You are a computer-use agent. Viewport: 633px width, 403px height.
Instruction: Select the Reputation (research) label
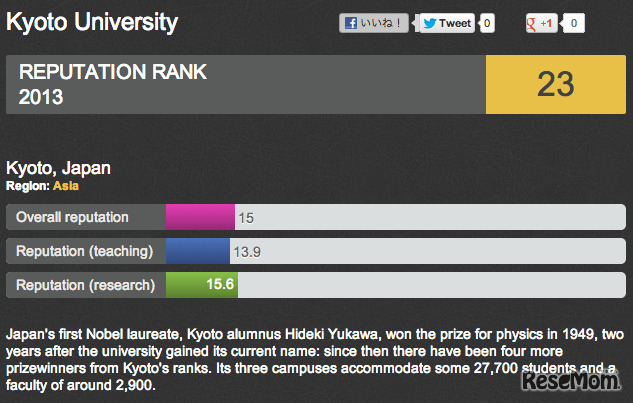85,285
